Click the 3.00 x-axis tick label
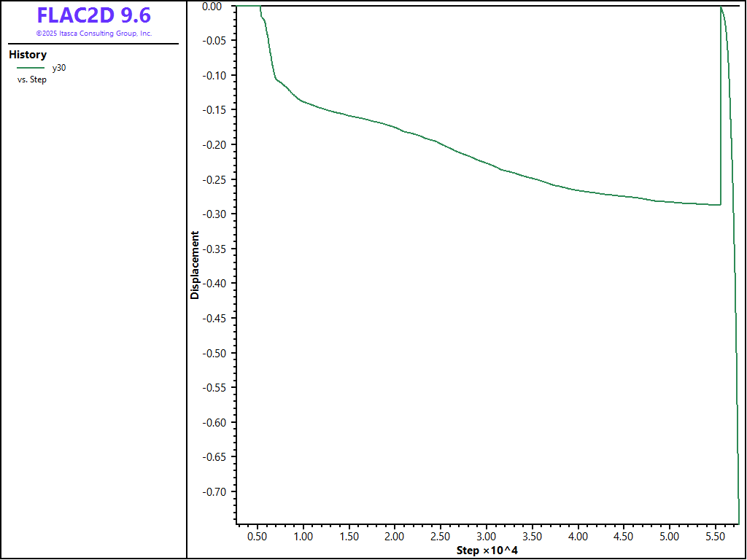This screenshot has width=747, height=560. click(487, 537)
